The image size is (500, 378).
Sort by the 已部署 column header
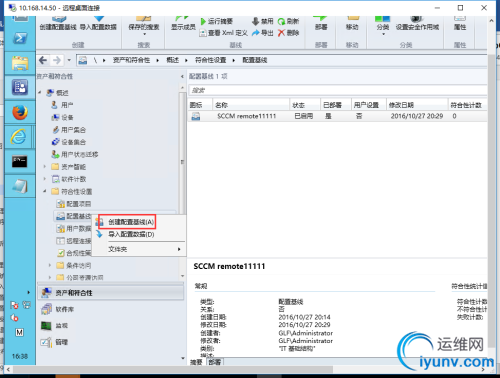point(335,105)
